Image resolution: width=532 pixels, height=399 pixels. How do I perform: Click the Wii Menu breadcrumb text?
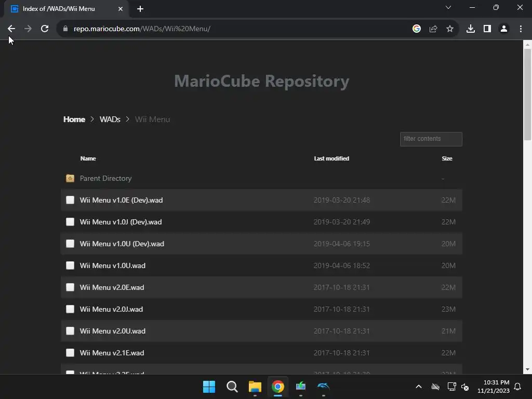pos(152,119)
